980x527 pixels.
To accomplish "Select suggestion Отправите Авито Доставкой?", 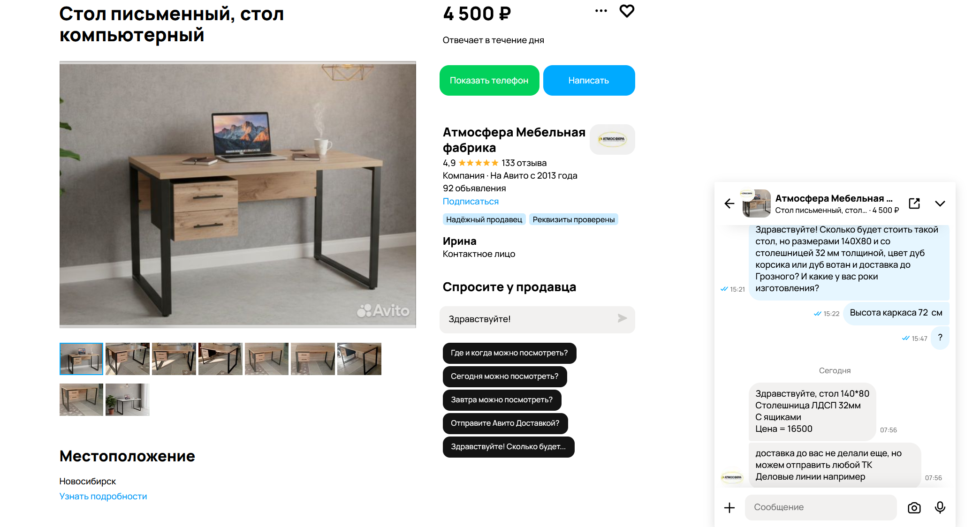I will pyautogui.click(x=505, y=423).
